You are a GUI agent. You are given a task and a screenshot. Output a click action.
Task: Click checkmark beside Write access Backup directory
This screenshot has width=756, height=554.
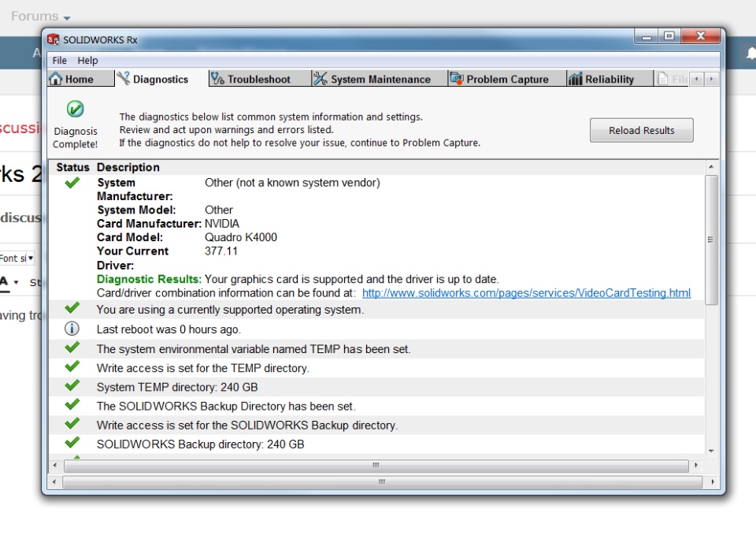72,424
